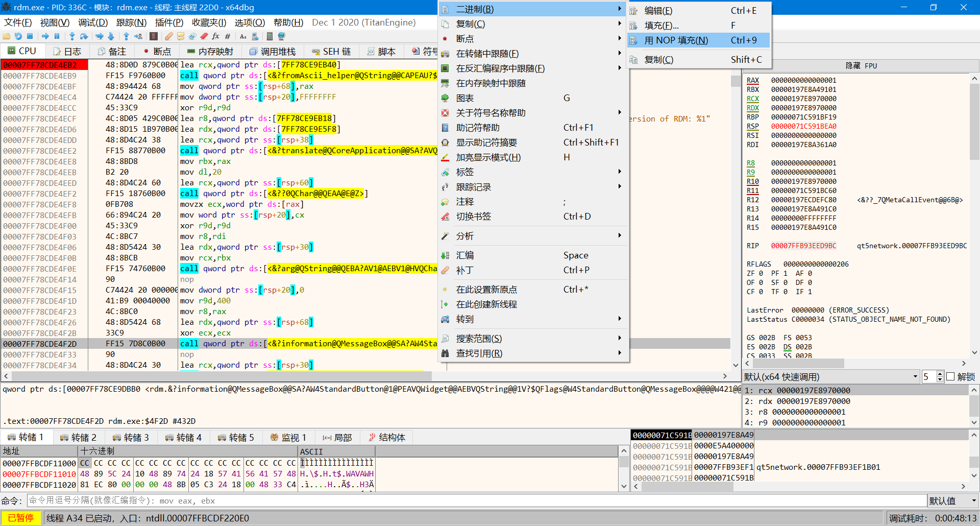The image size is (980, 526).
Task: Open the Bookmarks red icon
Action: (x=204, y=36)
